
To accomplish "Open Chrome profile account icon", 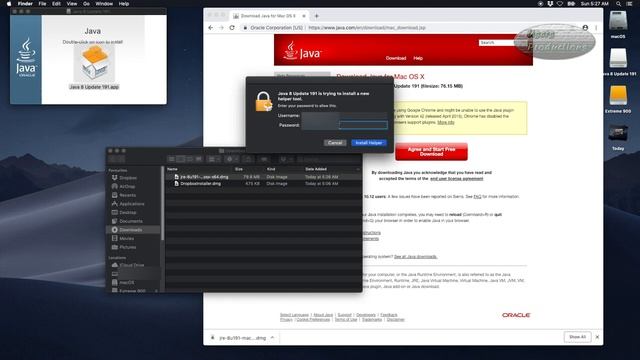I will coord(585,28).
